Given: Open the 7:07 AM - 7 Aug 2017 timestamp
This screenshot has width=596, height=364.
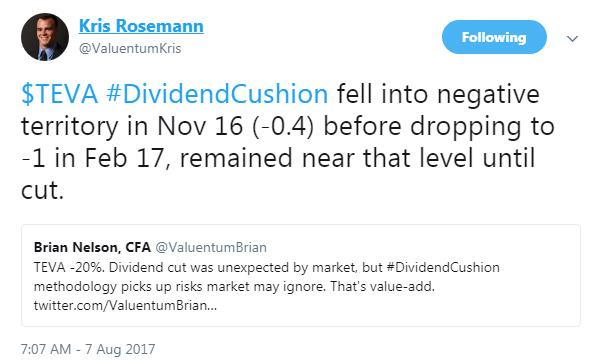Looking at the screenshot, I should (88, 349).
